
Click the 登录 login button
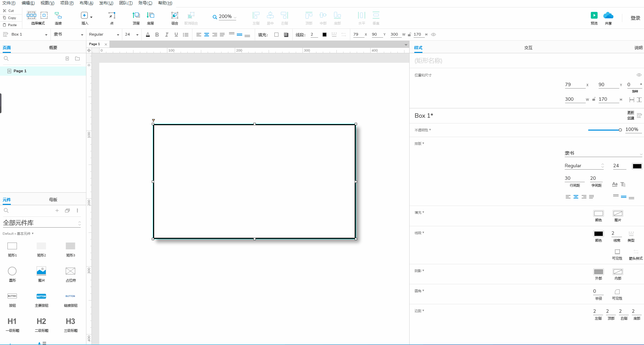635,18
